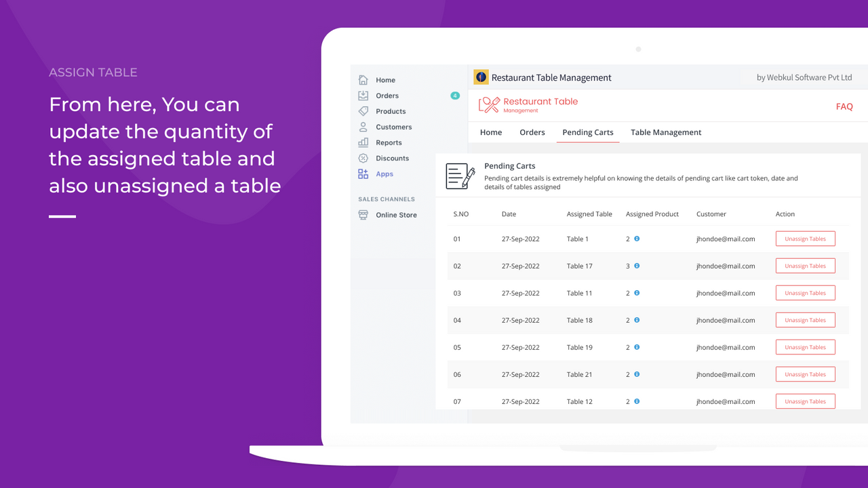Open the app Home tab
Screen dimensions: 868x488
[x=491, y=132]
